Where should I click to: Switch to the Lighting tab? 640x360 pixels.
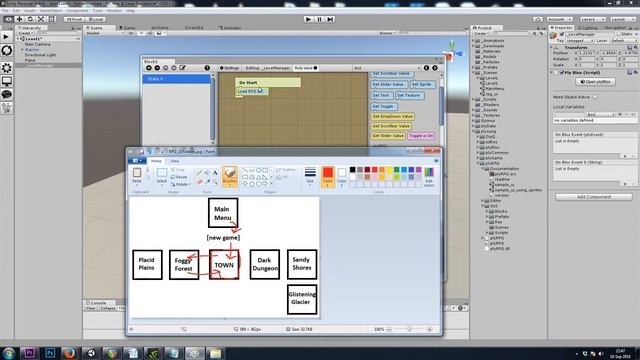(589, 28)
